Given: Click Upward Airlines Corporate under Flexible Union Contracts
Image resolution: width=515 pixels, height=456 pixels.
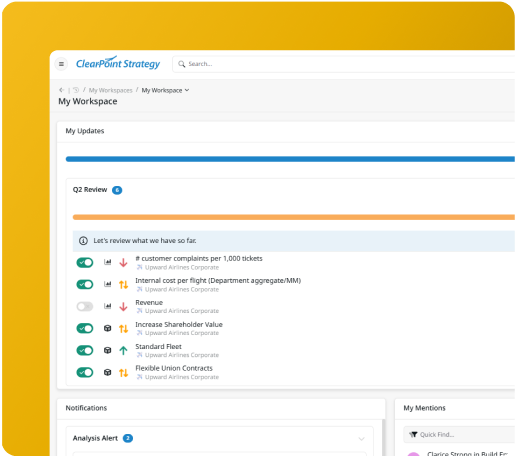Looking at the screenshot, I should tap(182, 377).
